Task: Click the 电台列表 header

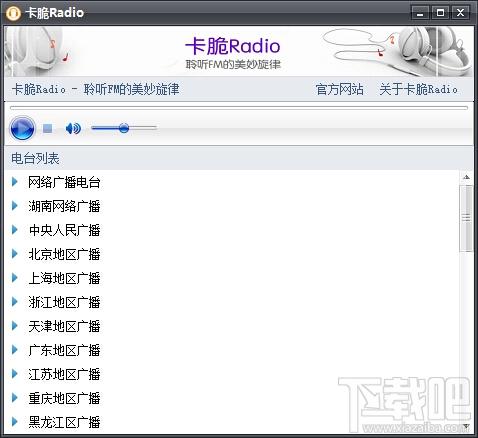Action: pos(35,158)
